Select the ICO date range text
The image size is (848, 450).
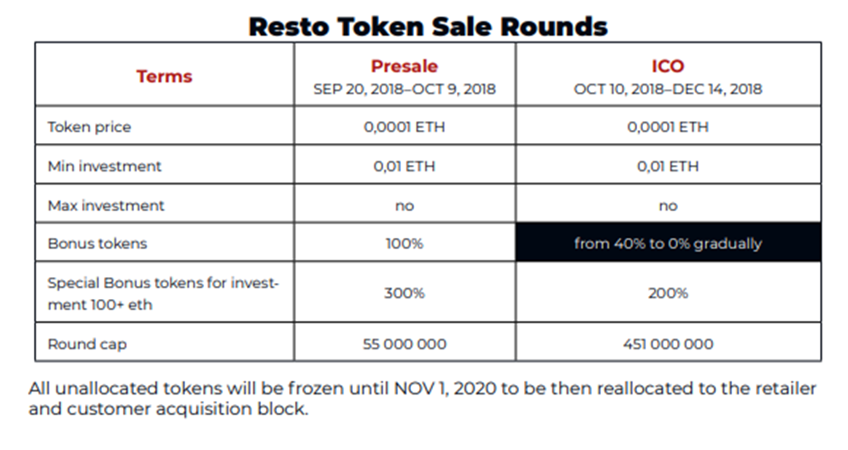point(668,89)
